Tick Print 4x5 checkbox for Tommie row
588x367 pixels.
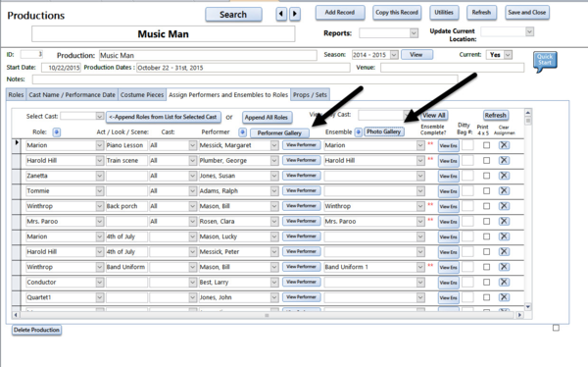pyautogui.click(x=486, y=190)
